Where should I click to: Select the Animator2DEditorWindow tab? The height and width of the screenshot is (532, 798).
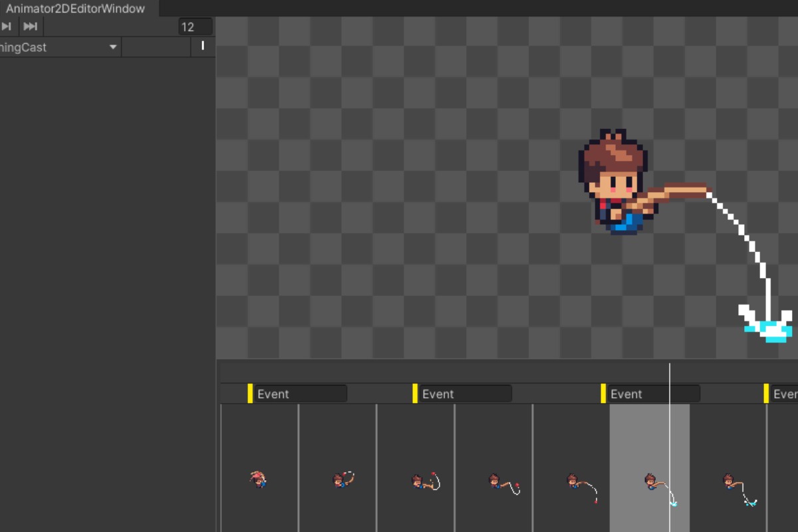point(75,9)
